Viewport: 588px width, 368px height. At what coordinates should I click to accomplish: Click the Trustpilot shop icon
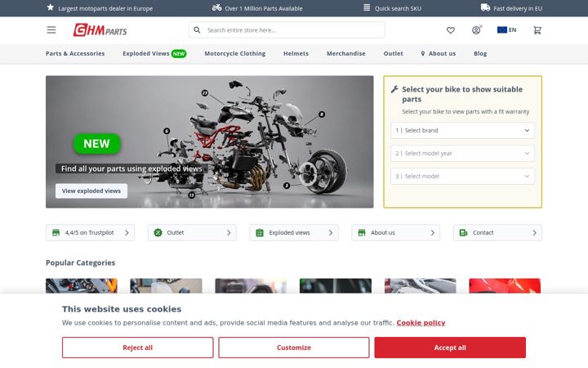[x=56, y=233]
